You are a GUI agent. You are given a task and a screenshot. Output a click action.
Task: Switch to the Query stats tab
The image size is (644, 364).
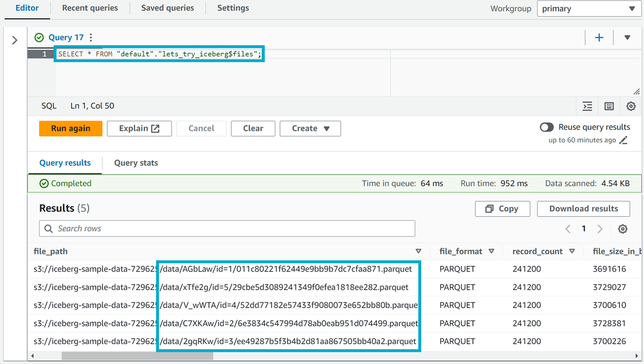tap(135, 163)
